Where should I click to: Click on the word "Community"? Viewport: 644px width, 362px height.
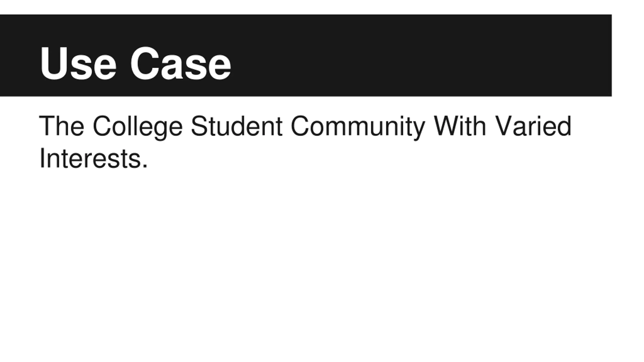(358, 126)
